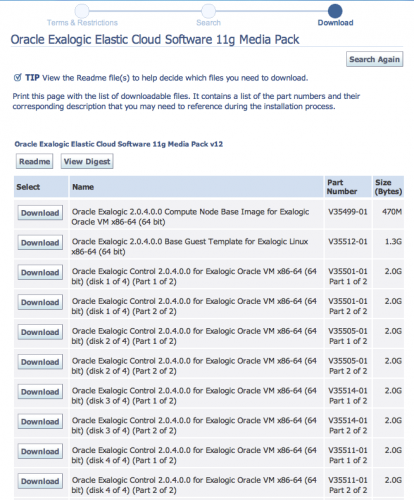The height and width of the screenshot is (500, 414).
Task: Open the Terms & Restrictions step label
Action: pos(82,23)
